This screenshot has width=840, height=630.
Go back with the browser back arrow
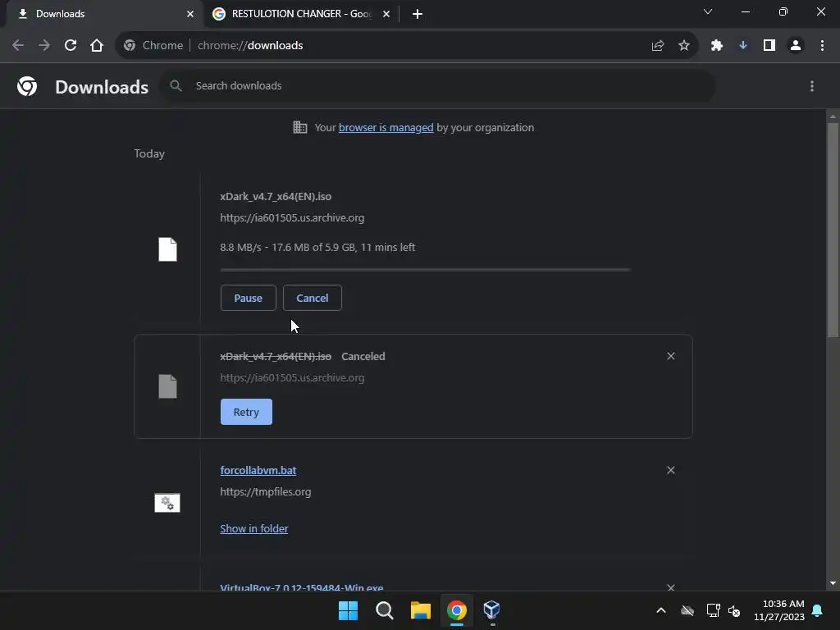click(18, 46)
